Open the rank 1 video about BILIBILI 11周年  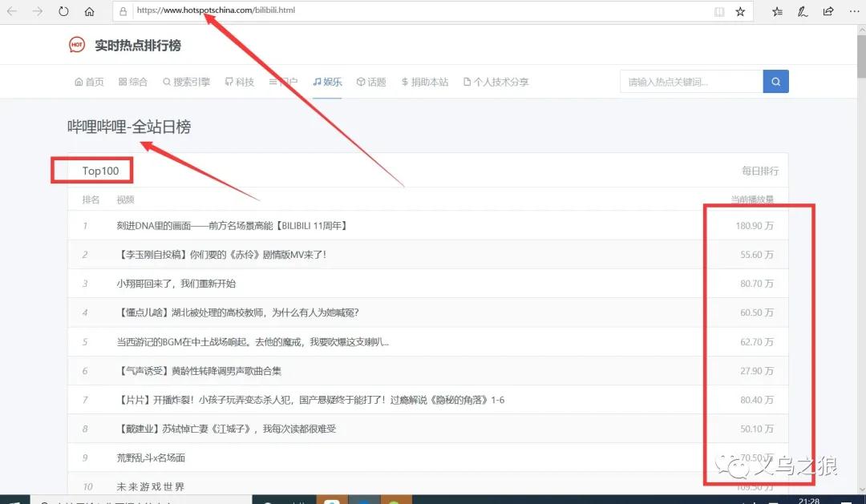[x=232, y=226]
